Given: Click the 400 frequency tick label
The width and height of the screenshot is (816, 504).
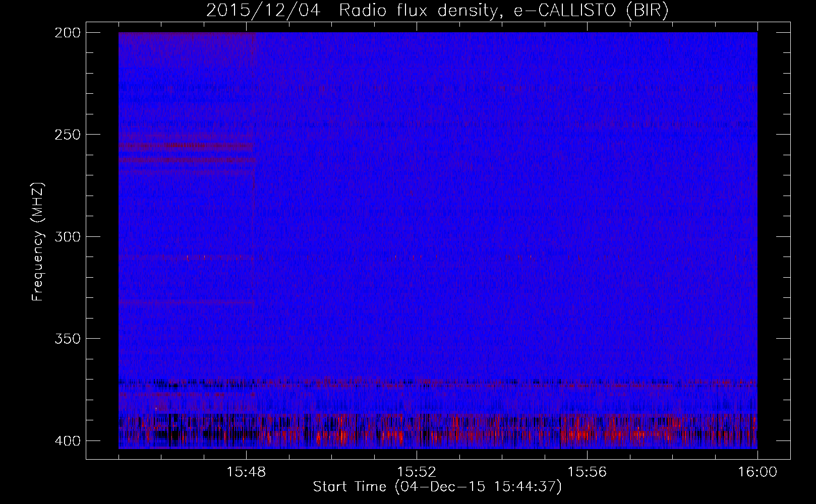Looking at the screenshot, I should (67, 440).
